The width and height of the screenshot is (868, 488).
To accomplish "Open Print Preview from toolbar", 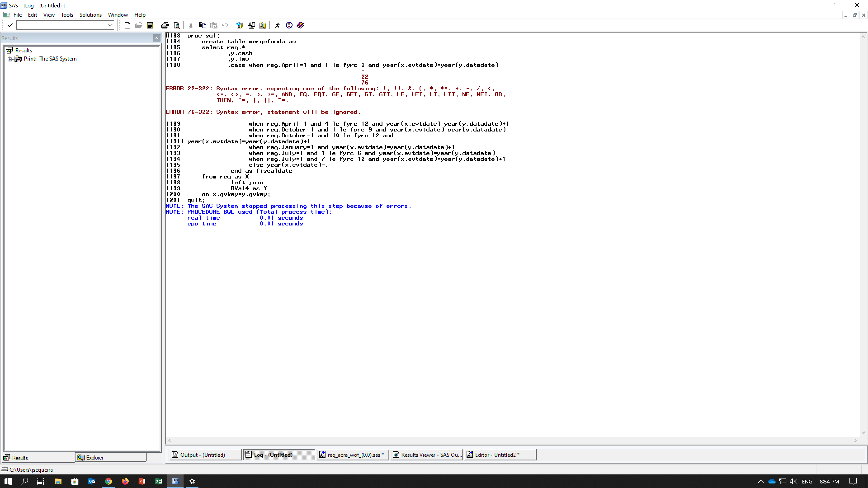I will click(177, 25).
